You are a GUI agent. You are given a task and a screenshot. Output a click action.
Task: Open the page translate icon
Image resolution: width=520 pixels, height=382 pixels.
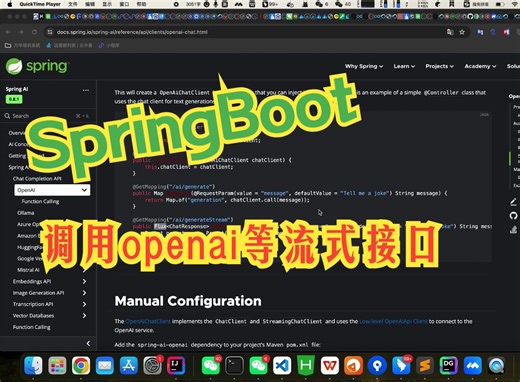(450, 32)
